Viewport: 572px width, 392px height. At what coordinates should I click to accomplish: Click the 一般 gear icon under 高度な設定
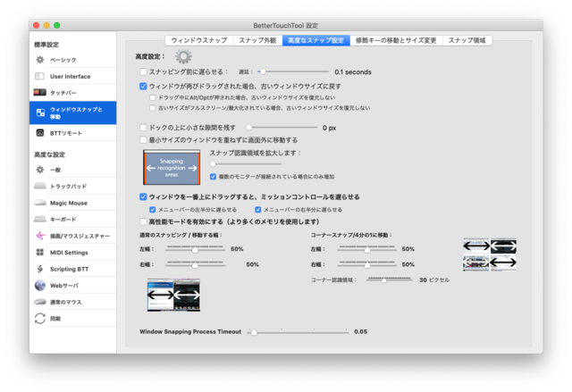39,170
